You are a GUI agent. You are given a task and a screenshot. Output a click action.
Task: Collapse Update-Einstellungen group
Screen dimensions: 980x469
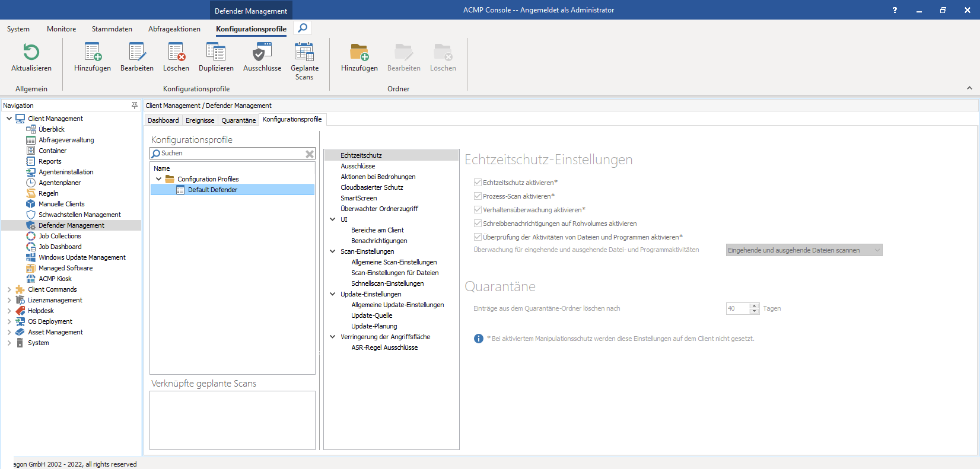[x=333, y=294]
